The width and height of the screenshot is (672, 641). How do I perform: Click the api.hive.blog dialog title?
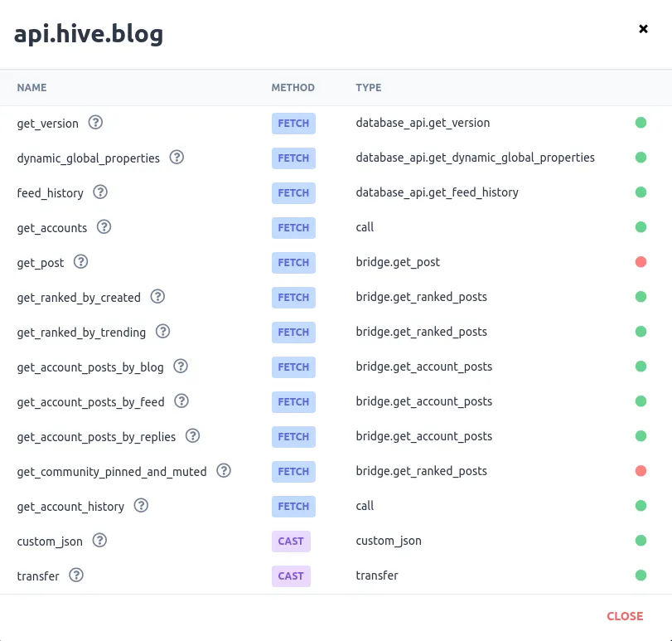(89, 34)
